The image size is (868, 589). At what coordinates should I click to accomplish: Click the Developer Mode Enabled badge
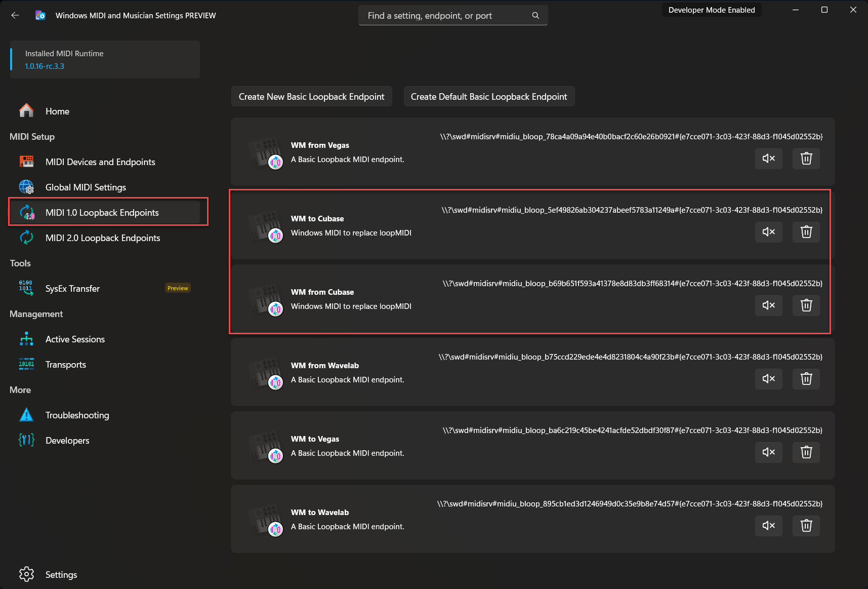point(712,10)
